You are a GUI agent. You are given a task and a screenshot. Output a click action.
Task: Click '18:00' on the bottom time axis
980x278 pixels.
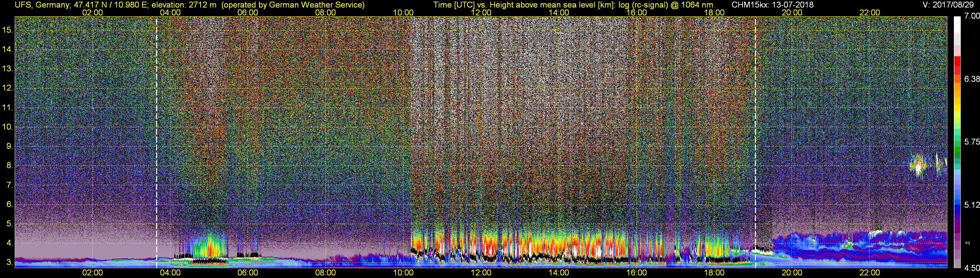click(x=714, y=273)
